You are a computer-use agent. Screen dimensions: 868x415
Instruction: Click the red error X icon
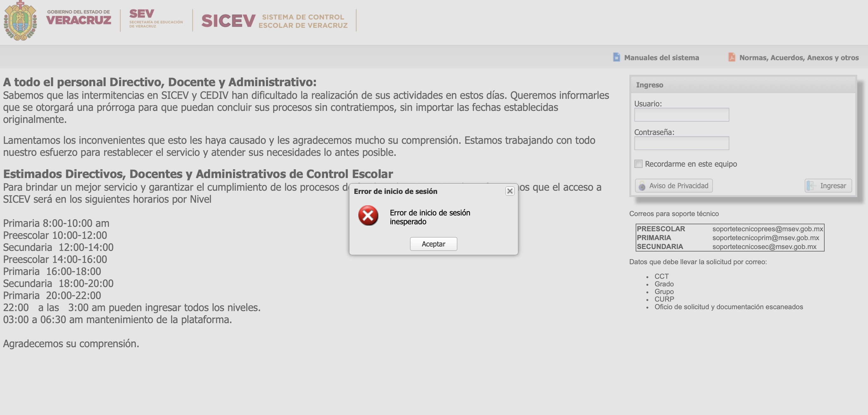[x=368, y=215]
